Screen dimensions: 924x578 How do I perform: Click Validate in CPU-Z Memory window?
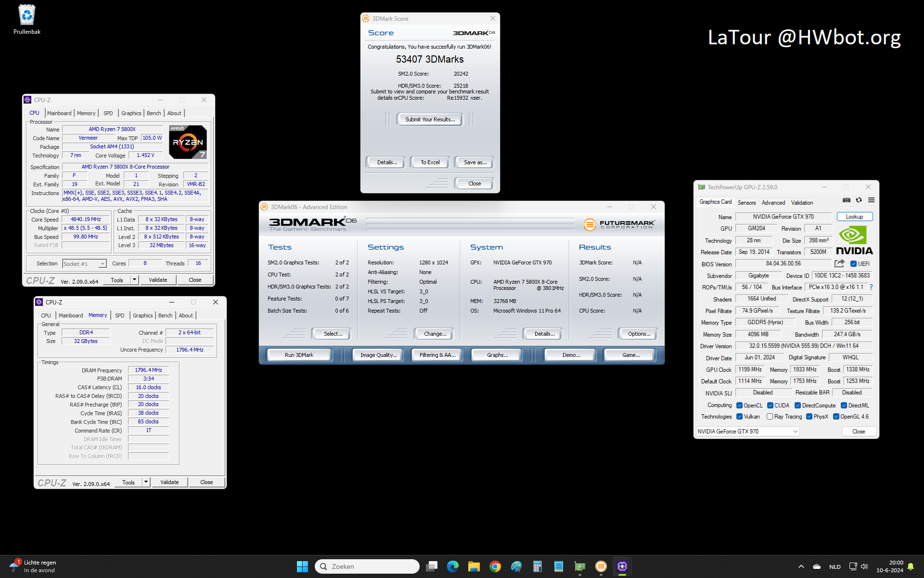[x=169, y=482]
